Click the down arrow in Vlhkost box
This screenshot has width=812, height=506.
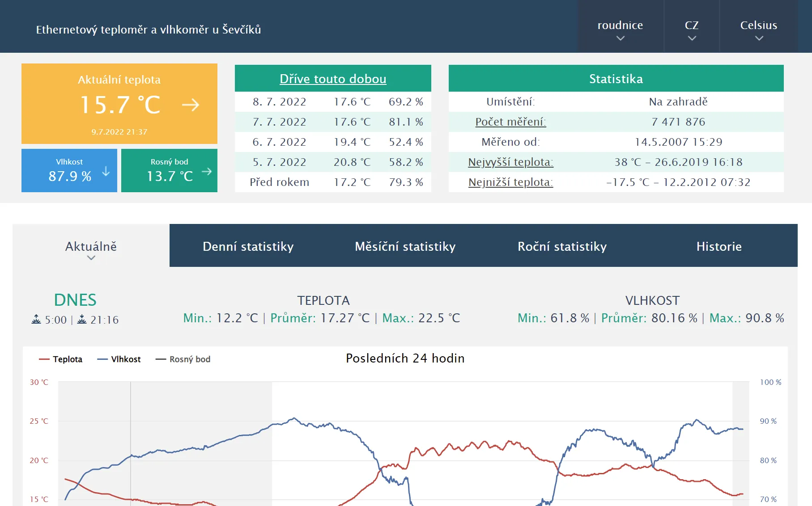pyautogui.click(x=106, y=170)
